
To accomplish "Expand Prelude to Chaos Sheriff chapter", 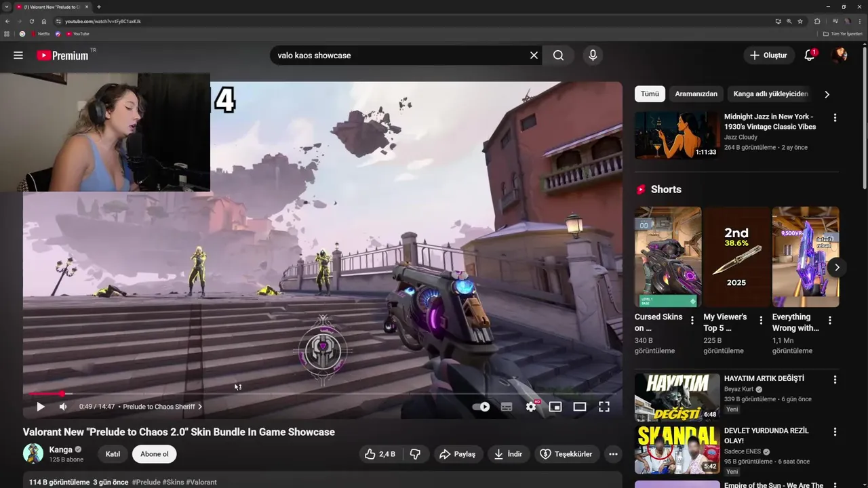I will click(x=163, y=407).
